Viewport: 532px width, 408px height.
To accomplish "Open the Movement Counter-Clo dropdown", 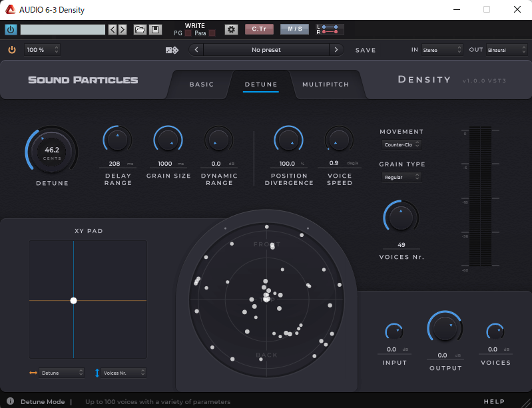I will [x=401, y=144].
